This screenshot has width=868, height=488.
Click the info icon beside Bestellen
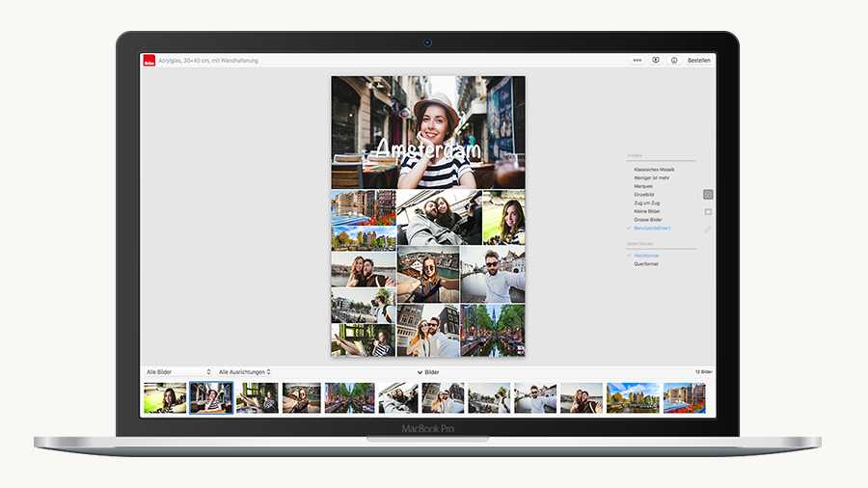coord(674,60)
